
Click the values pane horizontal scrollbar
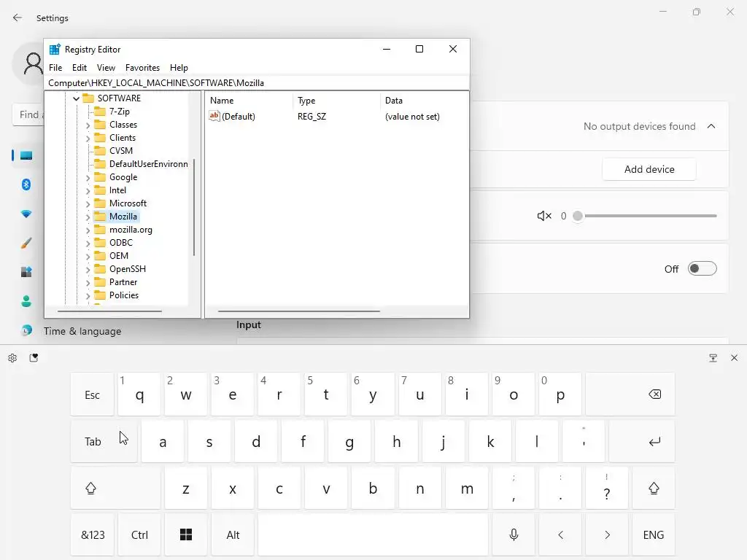[298, 311]
